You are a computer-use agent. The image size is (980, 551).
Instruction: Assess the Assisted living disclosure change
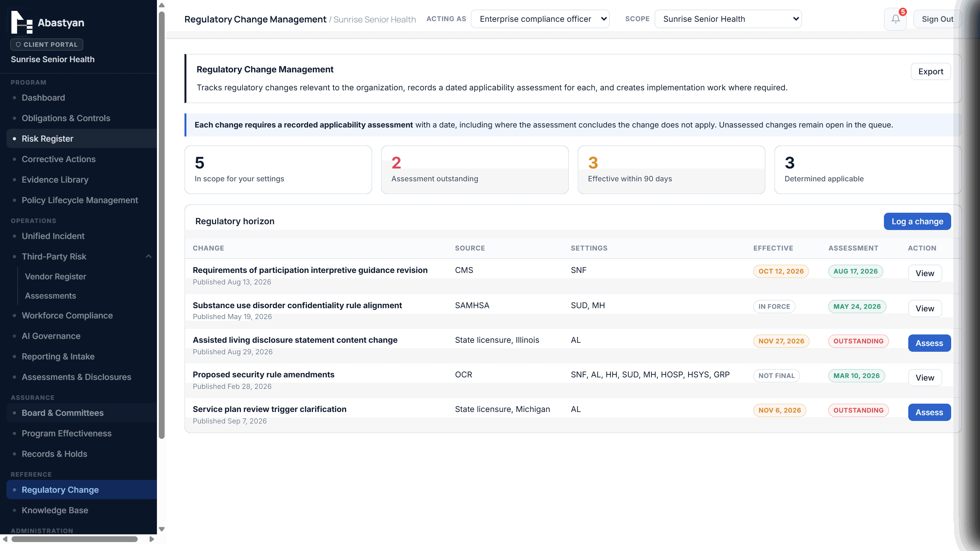point(929,343)
